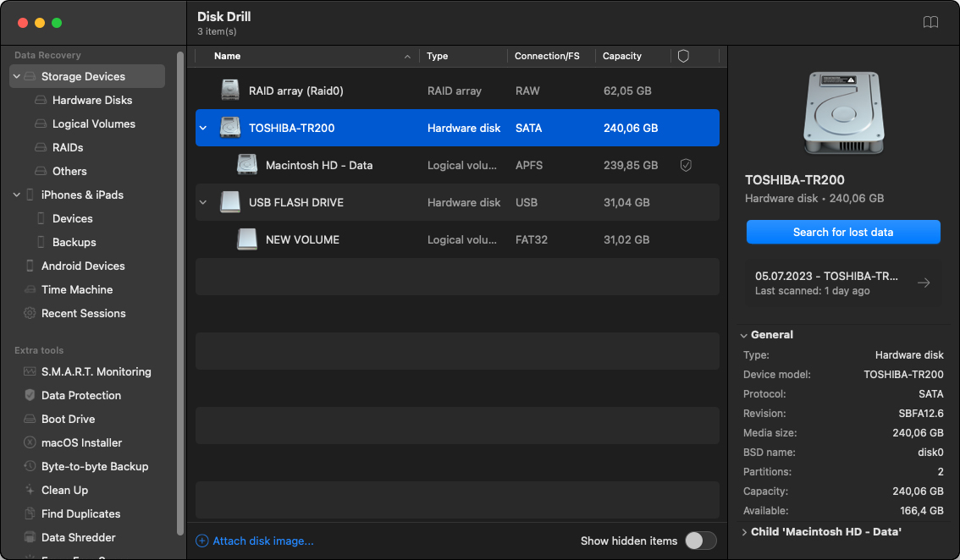Open Devices under iPhones & iPads
This screenshot has width=960, height=560.
coord(72,218)
